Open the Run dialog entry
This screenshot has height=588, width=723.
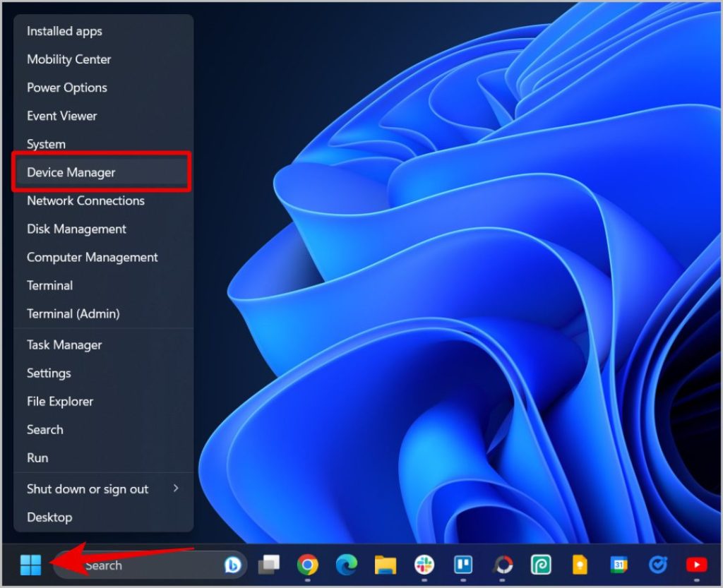click(x=104, y=458)
